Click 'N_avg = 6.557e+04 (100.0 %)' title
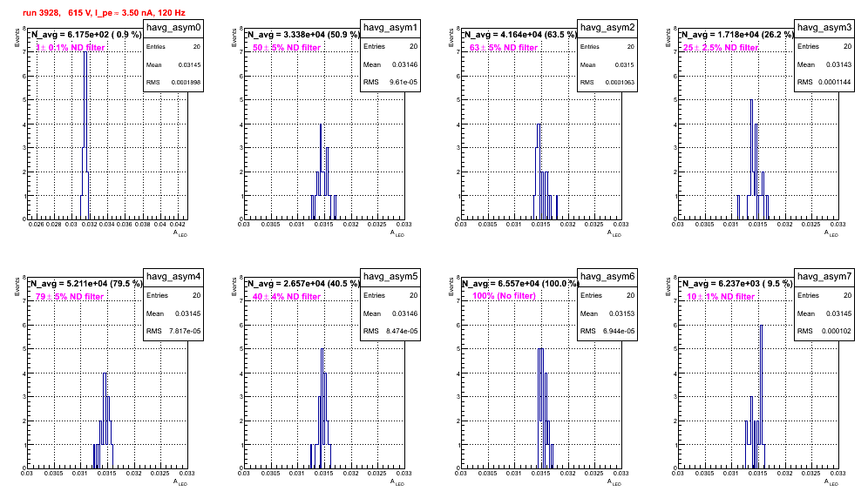The height and width of the screenshot is (498, 868). click(x=520, y=283)
